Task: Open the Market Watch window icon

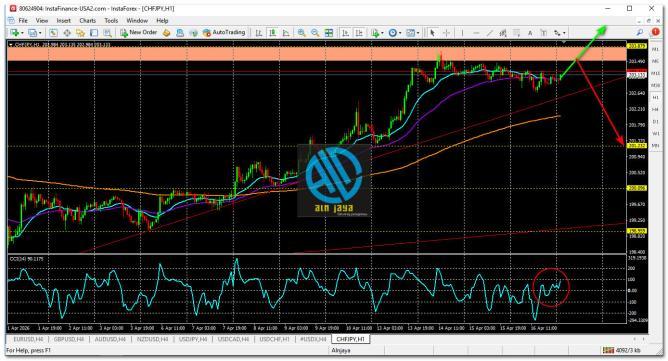Action: [53, 33]
